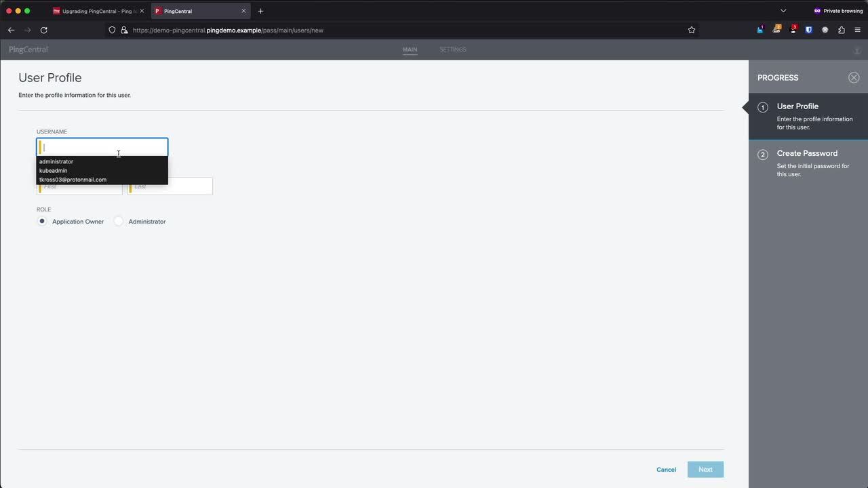This screenshot has width=868, height=488.
Task: Click 'Enter the profile information' description text
Action: (x=75, y=95)
